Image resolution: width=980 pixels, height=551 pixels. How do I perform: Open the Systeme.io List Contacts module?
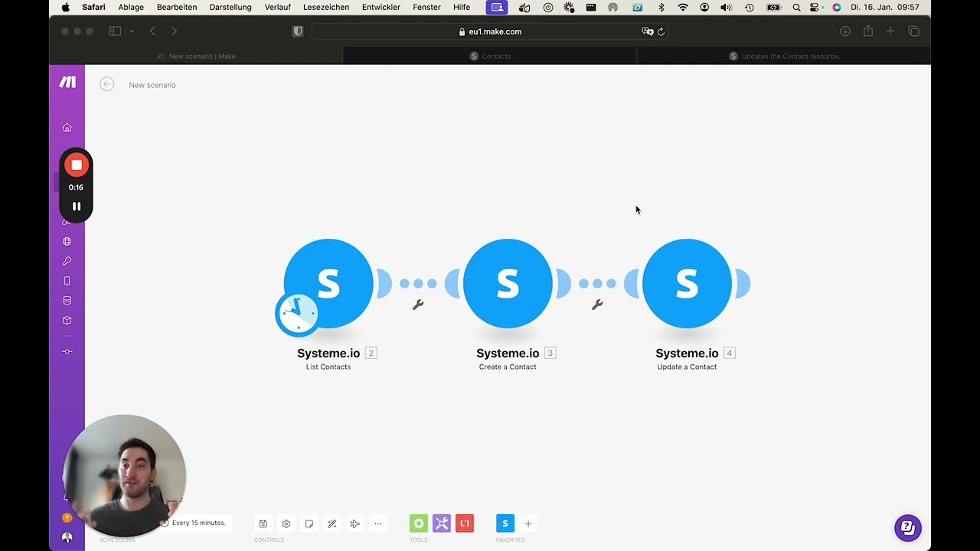[x=328, y=283]
